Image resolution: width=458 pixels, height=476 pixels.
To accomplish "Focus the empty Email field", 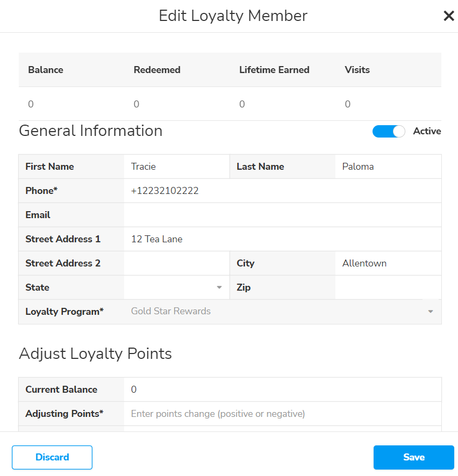I will 282,215.
